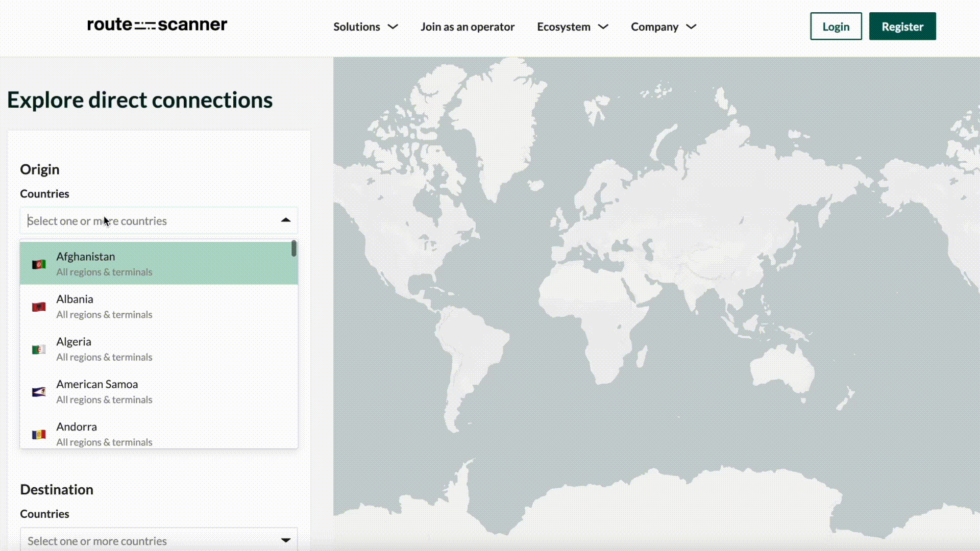Image resolution: width=980 pixels, height=551 pixels.
Task: Open the Company dropdown menu
Action: point(663,26)
